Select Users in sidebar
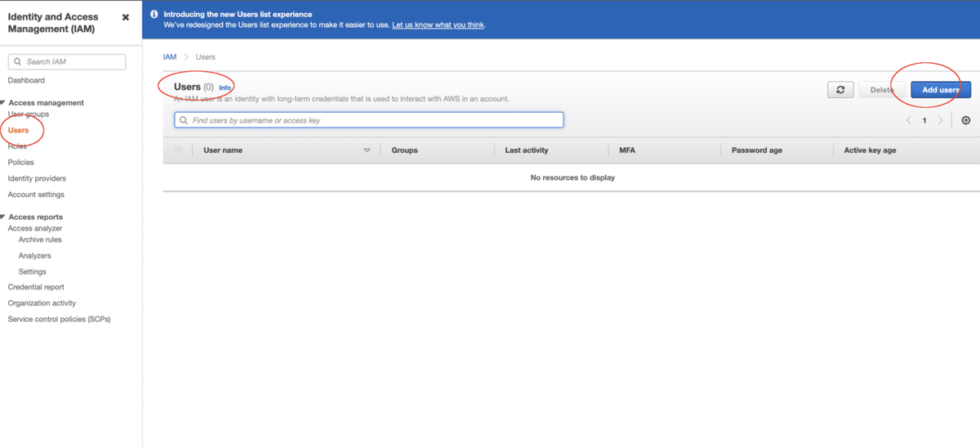Screen dimensions: 980x448 (x=18, y=130)
